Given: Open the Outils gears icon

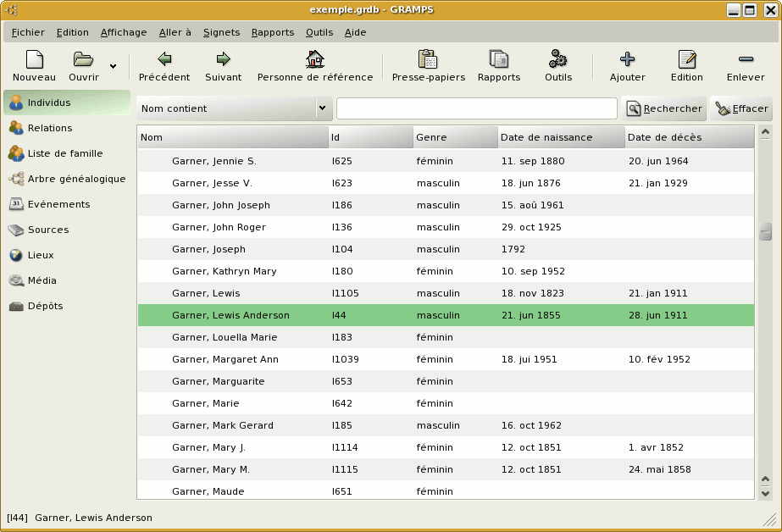Looking at the screenshot, I should 557,60.
